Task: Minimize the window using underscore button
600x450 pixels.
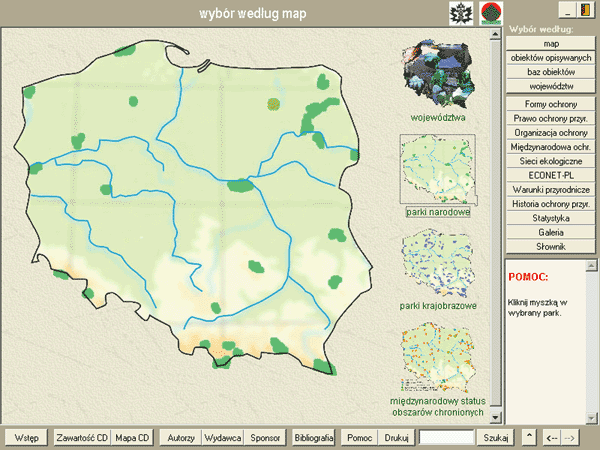Action: pos(565,9)
